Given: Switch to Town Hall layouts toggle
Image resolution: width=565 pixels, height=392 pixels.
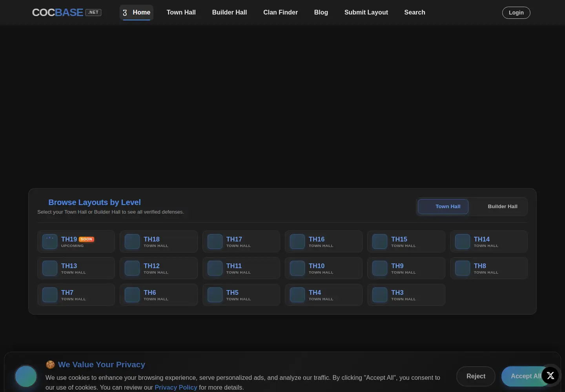Looking at the screenshot, I should 443,207.
